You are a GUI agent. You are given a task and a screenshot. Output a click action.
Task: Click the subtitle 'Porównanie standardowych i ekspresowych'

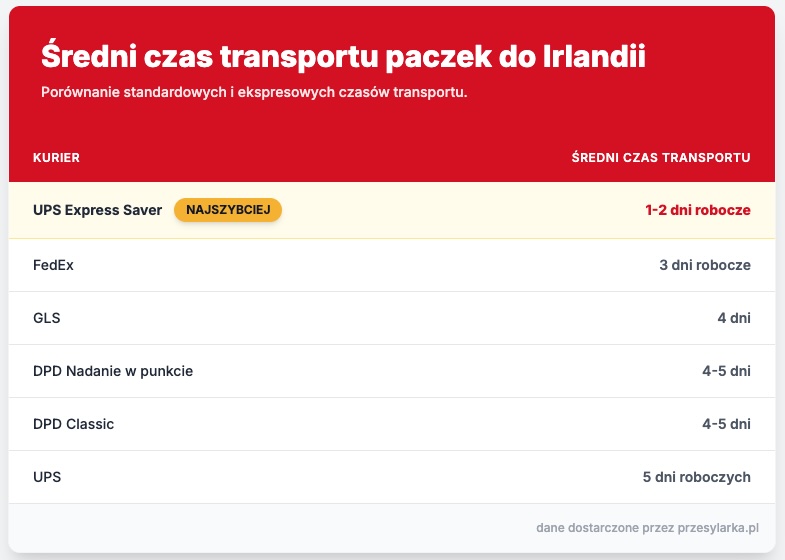pos(255,93)
